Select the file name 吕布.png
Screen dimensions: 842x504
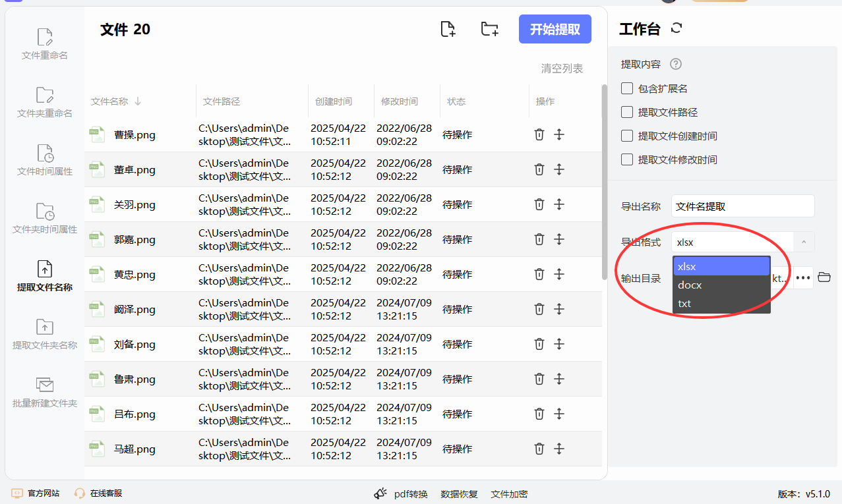tap(135, 414)
